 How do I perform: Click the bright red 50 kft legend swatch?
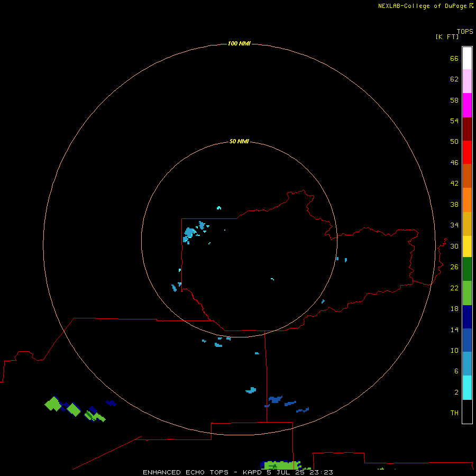[x=467, y=152]
